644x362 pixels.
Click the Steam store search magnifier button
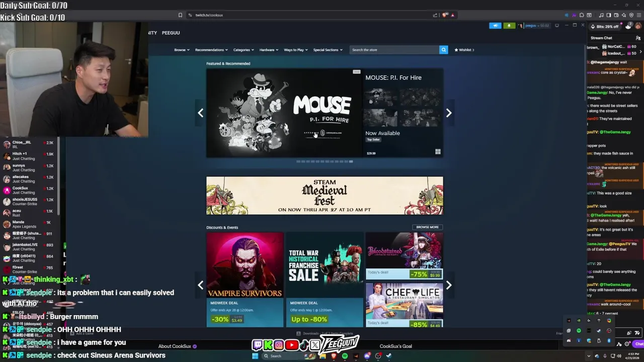pos(443,50)
